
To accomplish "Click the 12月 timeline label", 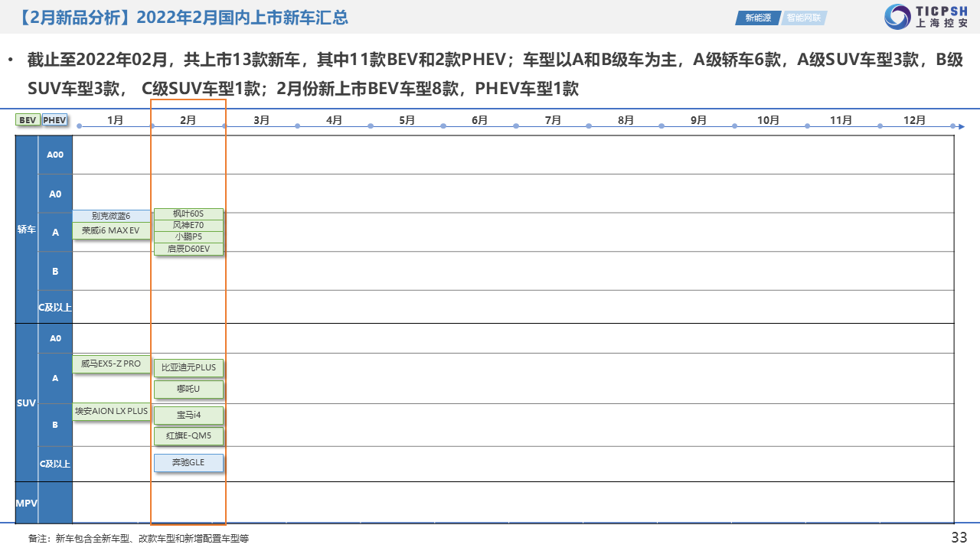I will [914, 120].
